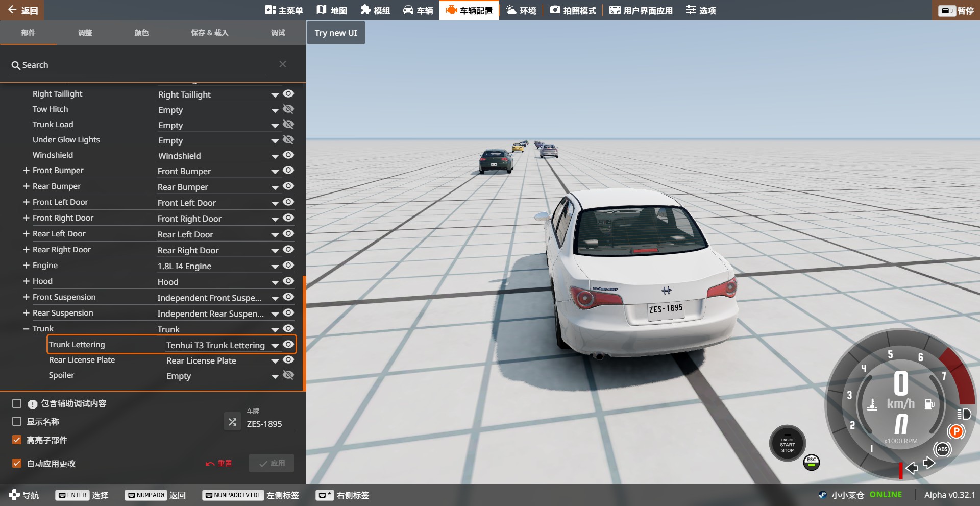Toggle visibility of Spoiler part
This screenshot has height=506, width=980.
[288, 375]
